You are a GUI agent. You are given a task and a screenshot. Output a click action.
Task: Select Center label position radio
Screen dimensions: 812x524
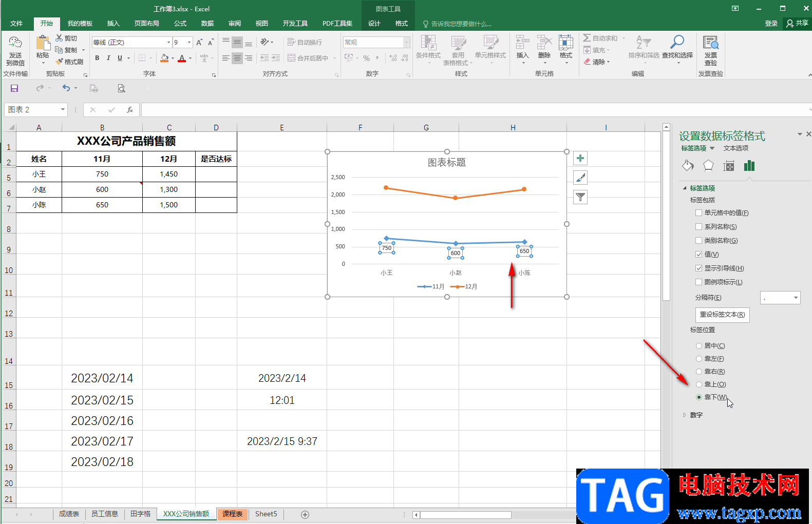click(x=699, y=346)
